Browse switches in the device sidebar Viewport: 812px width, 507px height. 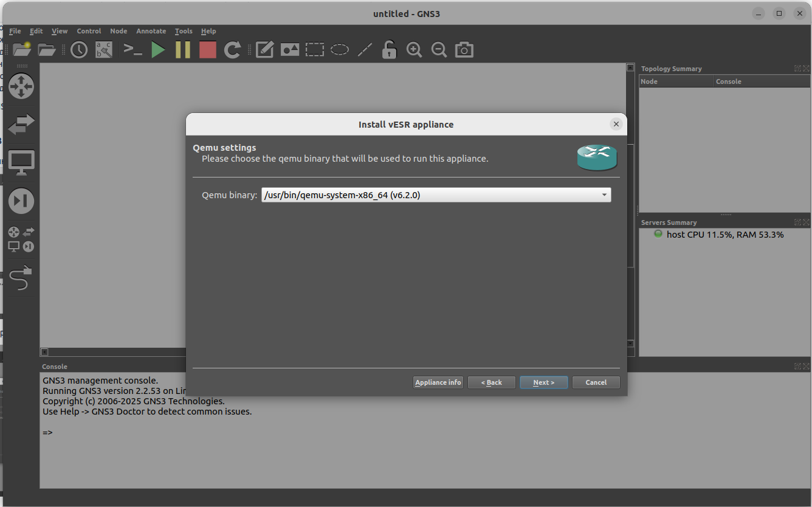coord(21,124)
